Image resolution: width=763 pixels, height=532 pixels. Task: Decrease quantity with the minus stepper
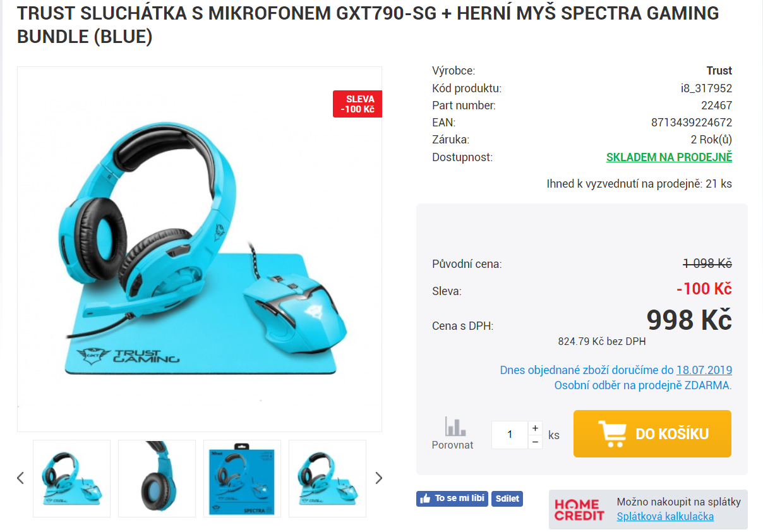tap(535, 442)
